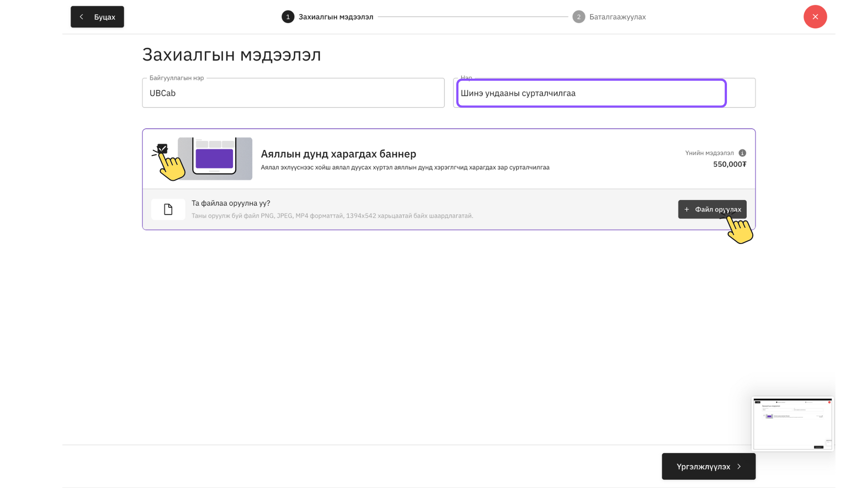Click the Байгууллагын нэр field containing UBCab
This screenshot has width=868, height=488.
[293, 93]
